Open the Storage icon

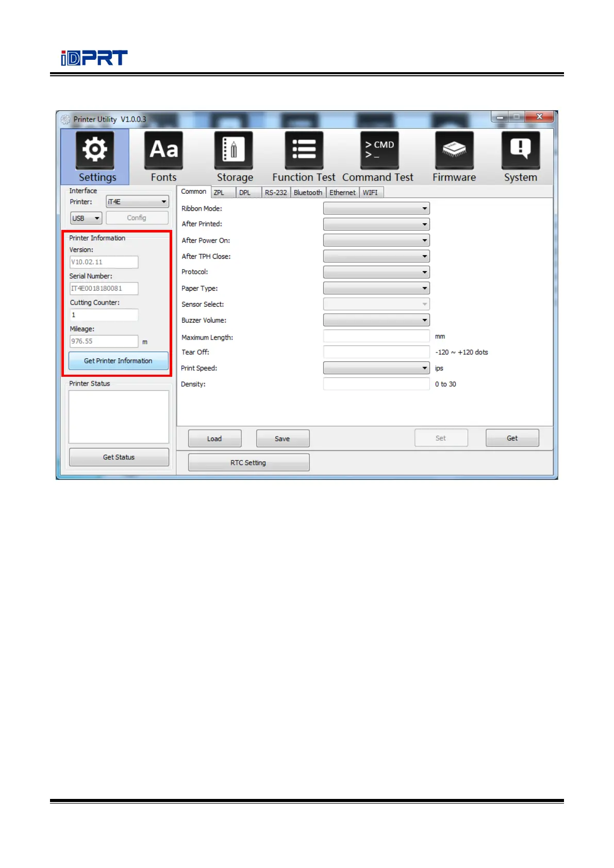click(x=234, y=150)
